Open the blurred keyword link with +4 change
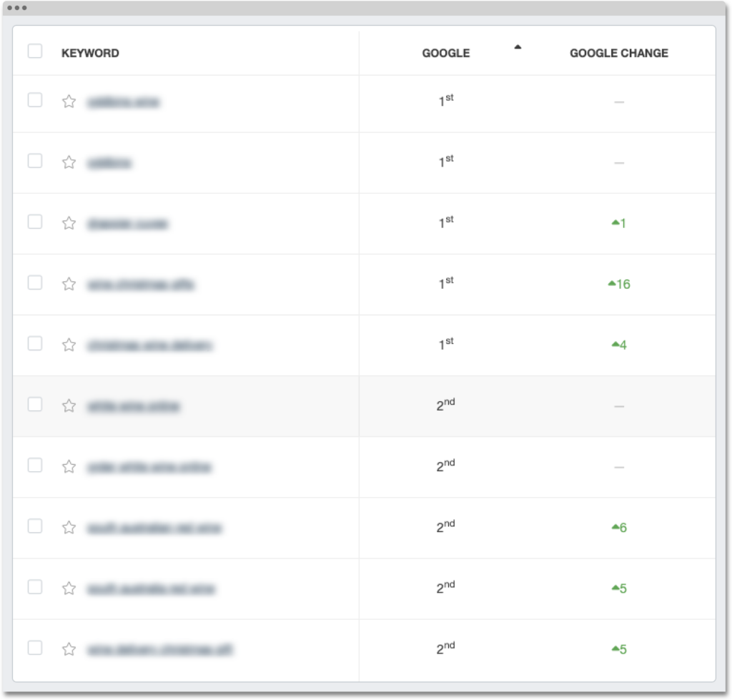 coord(149,345)
